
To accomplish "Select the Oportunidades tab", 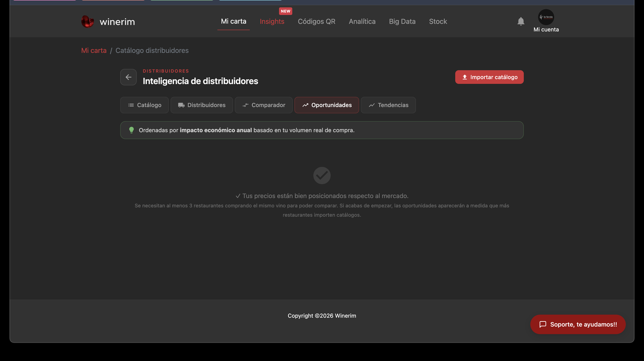I will 327,105.
